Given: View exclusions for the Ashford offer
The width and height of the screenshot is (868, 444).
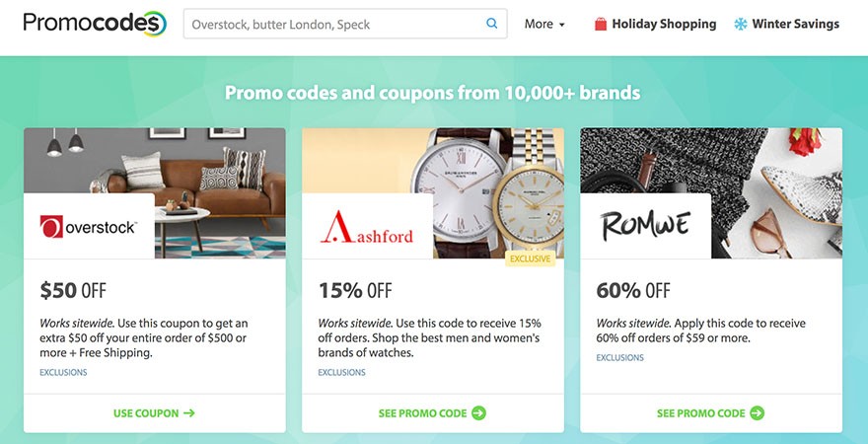Looking at the screenshot, I should click(x=341, y=373).
